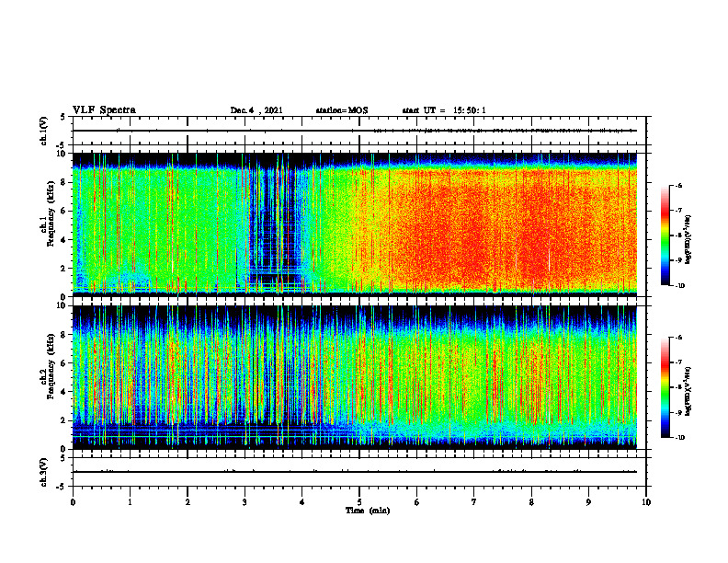Image resolution: width=728 pixels, height=563 pixels.
Task: Click time axis tick label '1'
Action: 130,502
